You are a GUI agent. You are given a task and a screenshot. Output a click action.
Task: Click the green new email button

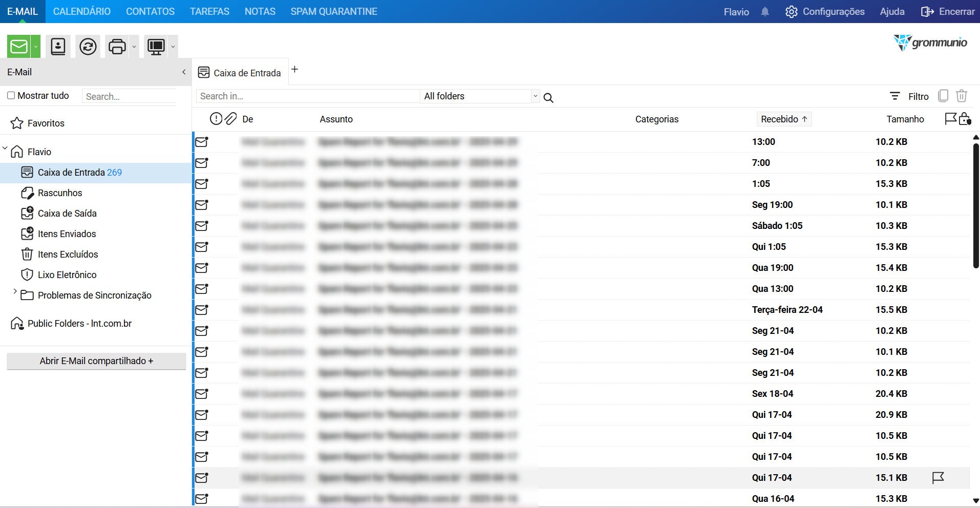(x=19, y=47)
